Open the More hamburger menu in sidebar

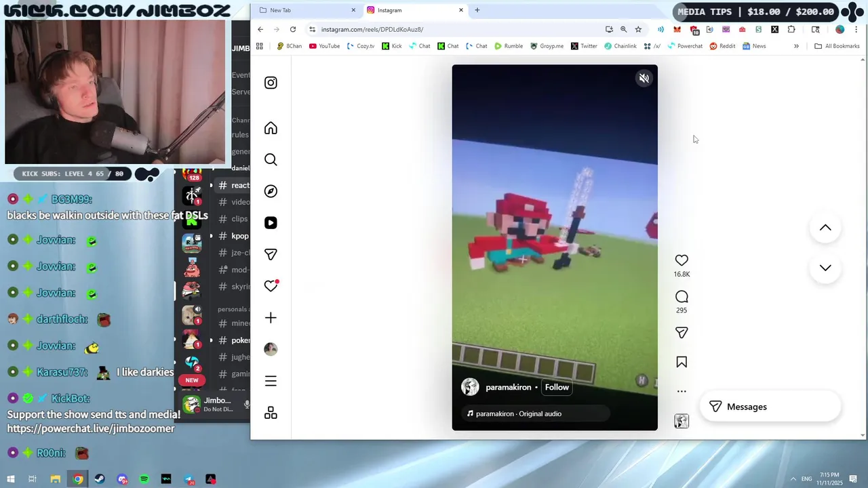[271, 381]
